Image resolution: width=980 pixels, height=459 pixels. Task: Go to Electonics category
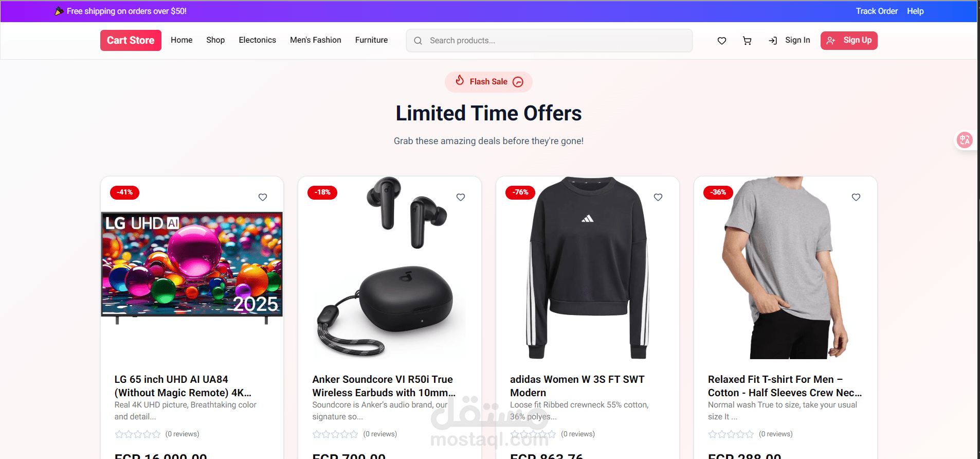(257, 40)
